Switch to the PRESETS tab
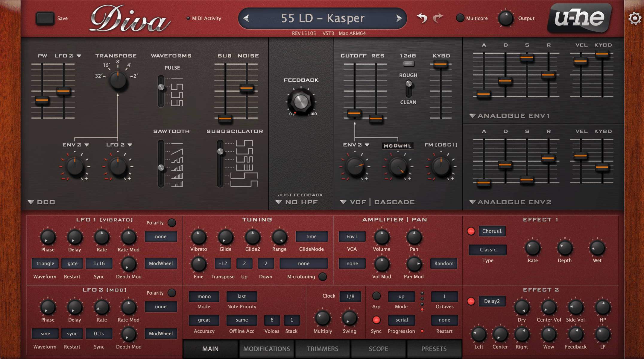The image size is (644, 359). point(434,349)
